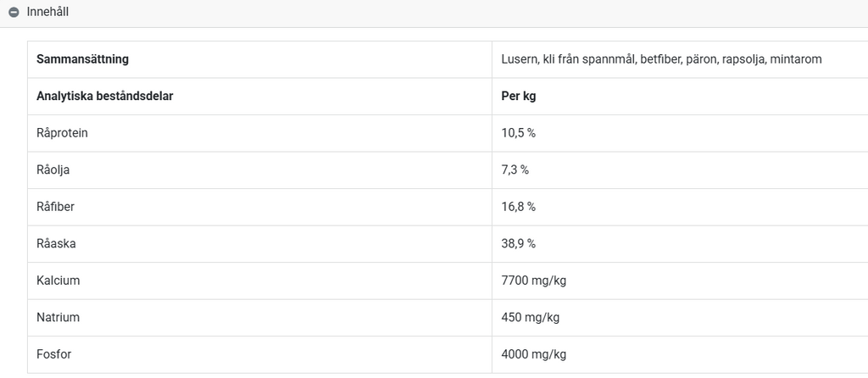
Task: Click the 7,3 % value
Action: (515, 170)
